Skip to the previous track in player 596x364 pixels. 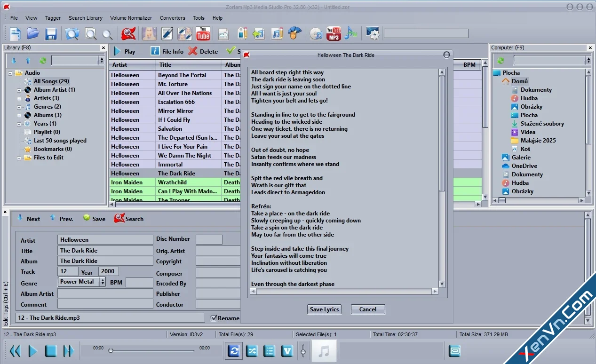[15, 351]
